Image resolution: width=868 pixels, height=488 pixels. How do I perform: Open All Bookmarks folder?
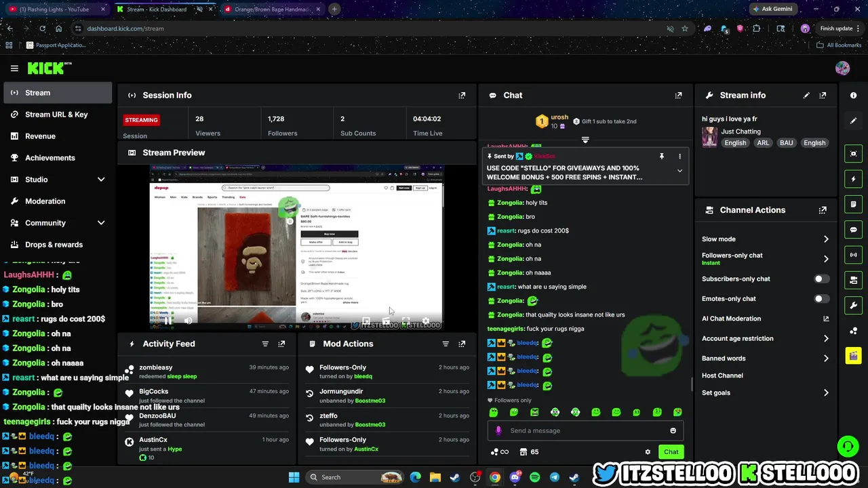click(839, 45)
